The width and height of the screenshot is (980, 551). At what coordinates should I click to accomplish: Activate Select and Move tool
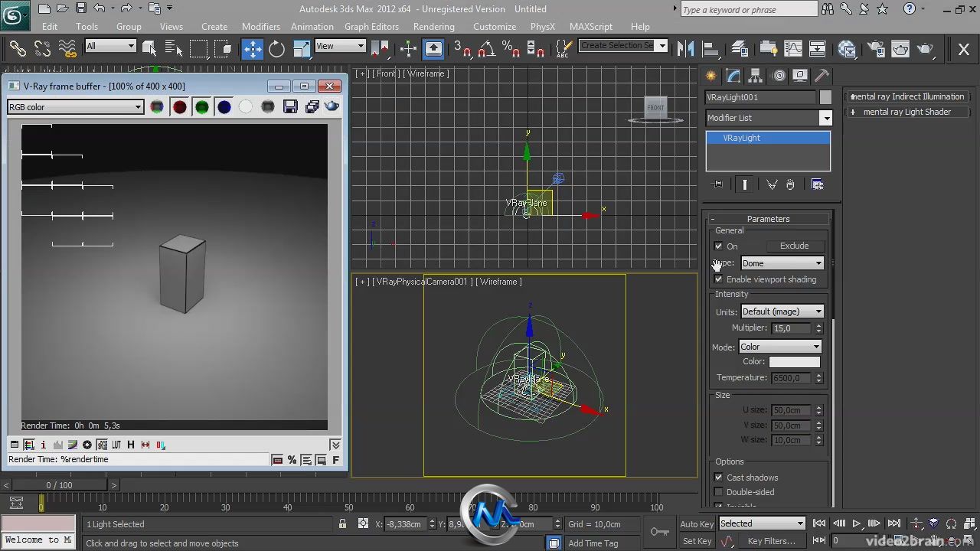click(x=252, y=48)
